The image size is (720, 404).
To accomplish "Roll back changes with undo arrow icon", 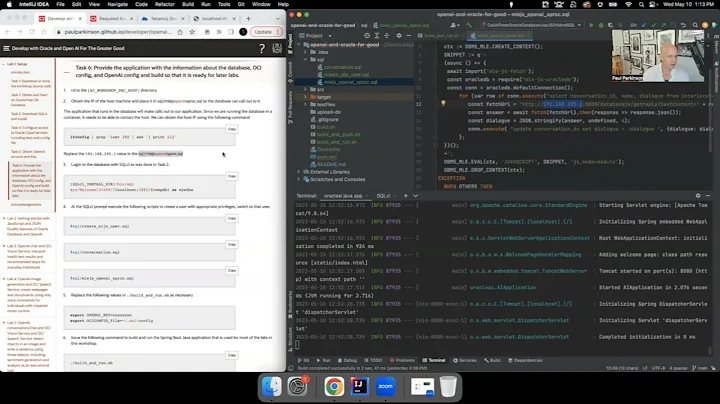I will tap(683, 25).
